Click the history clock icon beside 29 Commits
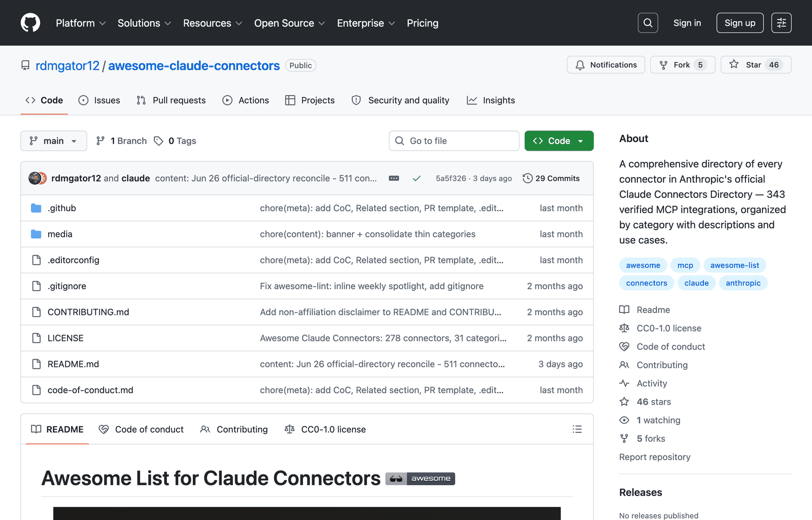Screen dimensions: 812x520 click(527, 179)
